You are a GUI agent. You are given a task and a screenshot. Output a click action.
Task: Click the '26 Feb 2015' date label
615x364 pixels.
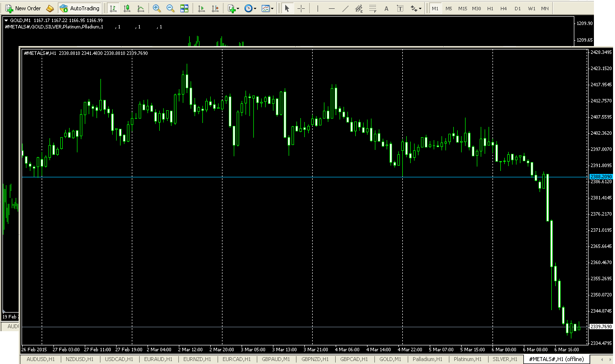pos(34,349)
